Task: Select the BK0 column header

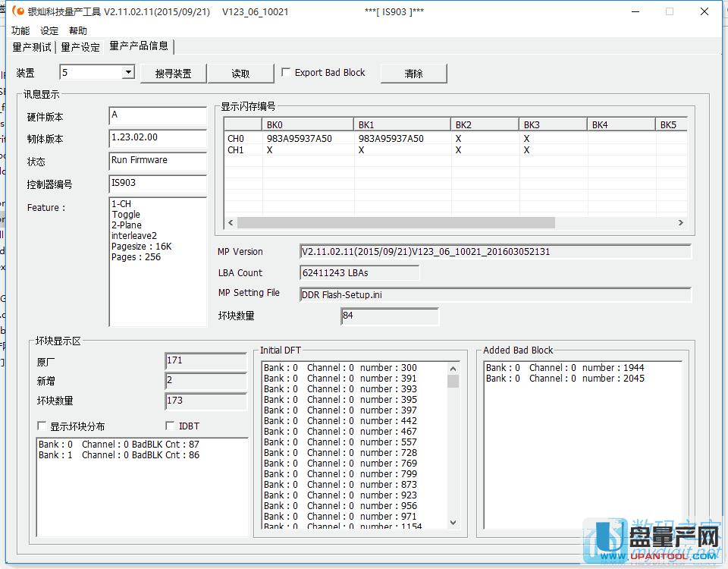Action: pos(307,125)
